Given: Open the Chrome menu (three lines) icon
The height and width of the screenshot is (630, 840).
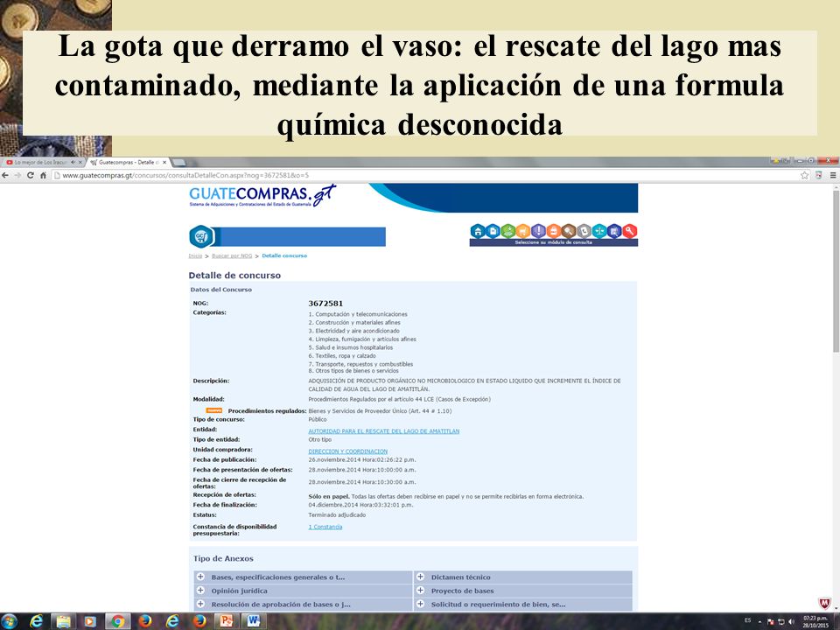Looking at the screenshot, I should (x=833, y=175).
